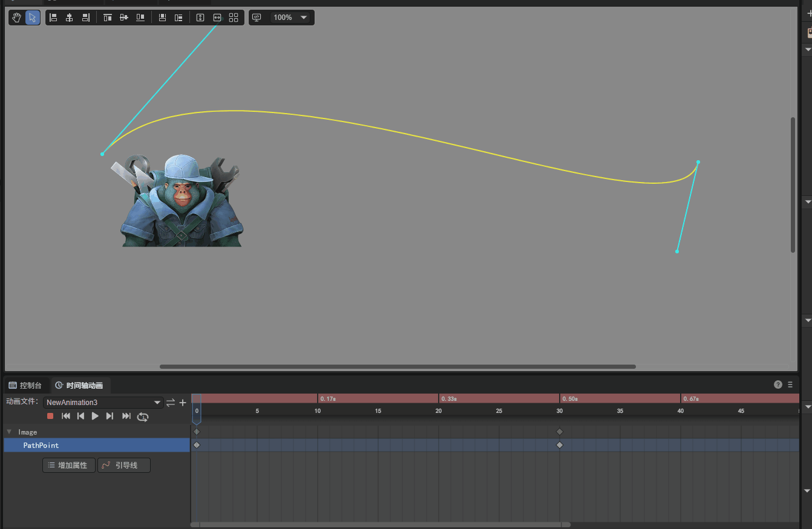Toggle loop playback mode
This screenshot has width=812, height=529.
[143, 416]
